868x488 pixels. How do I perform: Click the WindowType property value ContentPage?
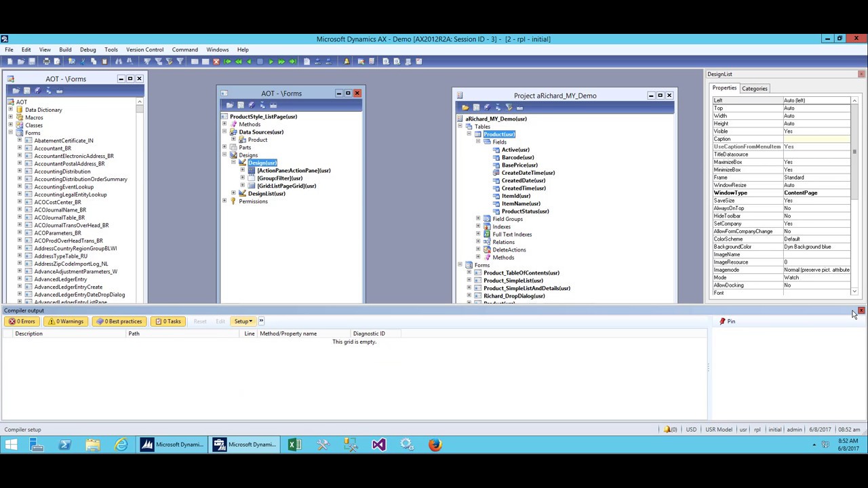(816, 192)
